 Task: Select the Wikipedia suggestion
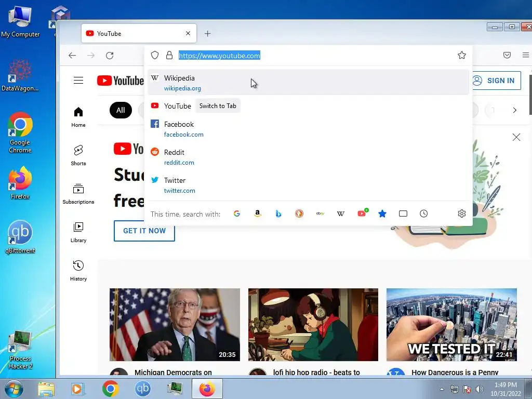click(x=308, y=83)
